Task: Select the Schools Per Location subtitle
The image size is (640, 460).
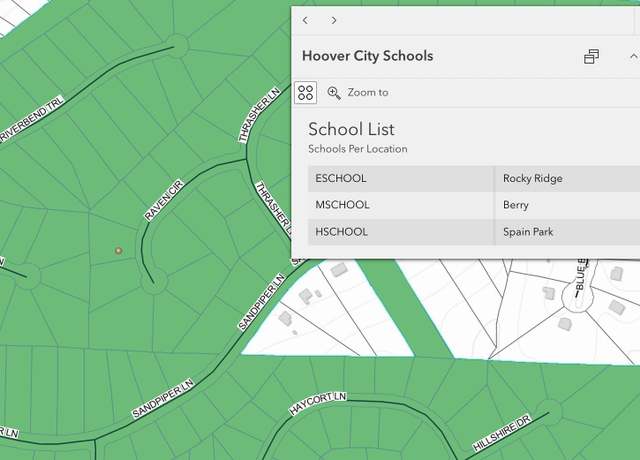Action: pos(358,149)
